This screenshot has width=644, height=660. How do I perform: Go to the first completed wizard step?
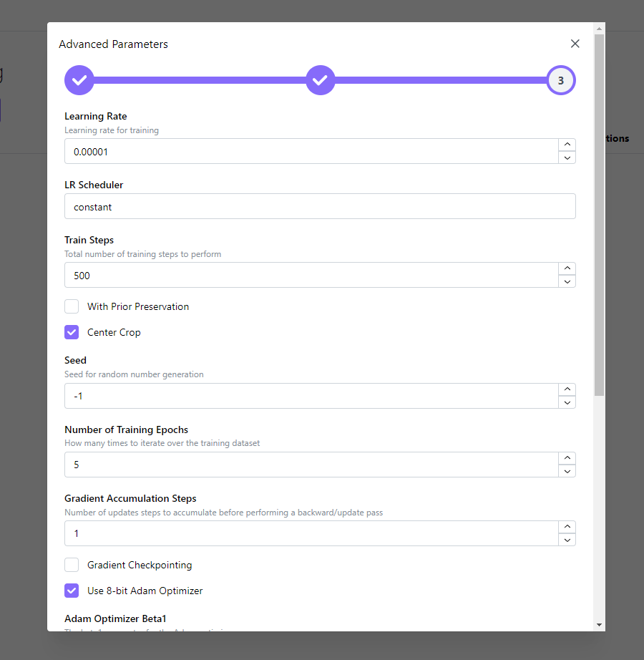(79, 80)
